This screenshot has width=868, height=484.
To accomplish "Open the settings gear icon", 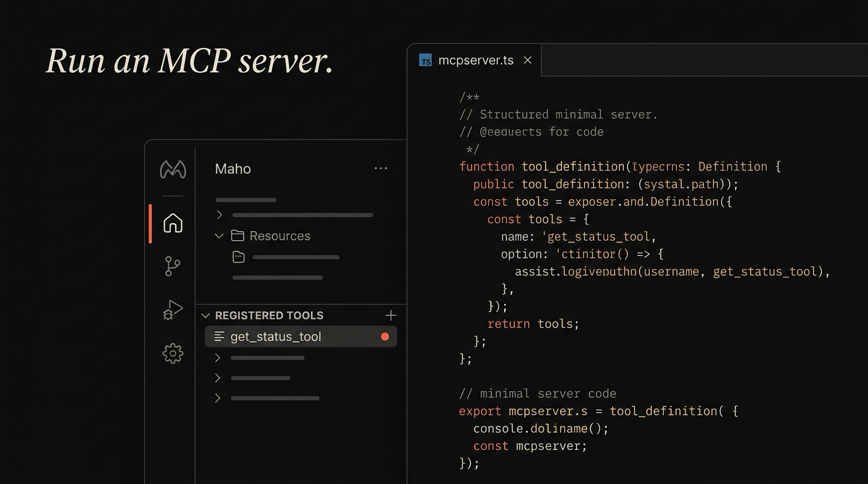I will point(173,353).
